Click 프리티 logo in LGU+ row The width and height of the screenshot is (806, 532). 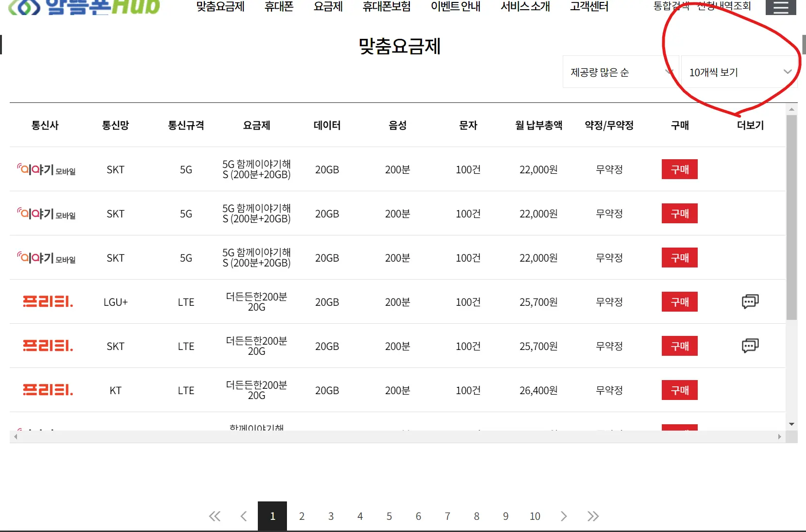tap(48, 301)
